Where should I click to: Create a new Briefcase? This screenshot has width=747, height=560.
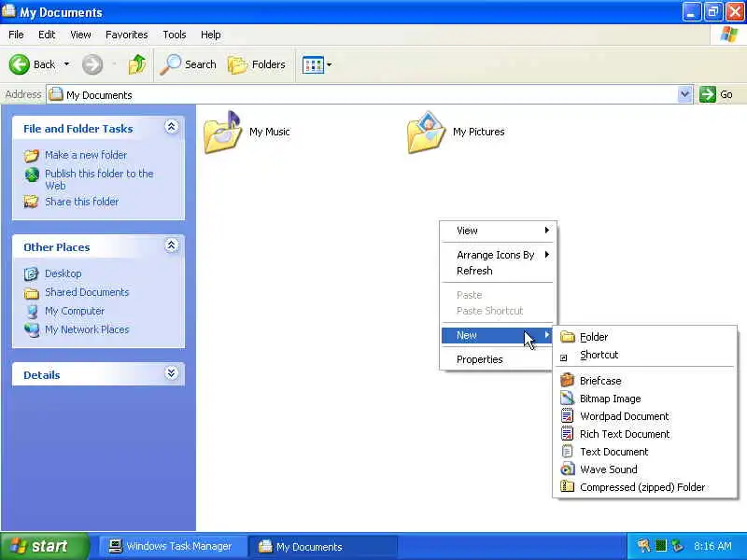pyautogui.click(x=644, y=381)
